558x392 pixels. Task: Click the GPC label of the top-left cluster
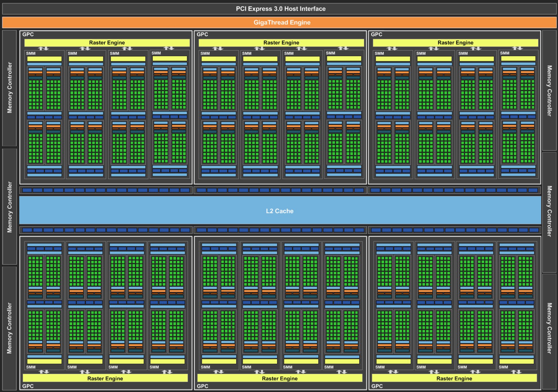click(x=28, y=34)
